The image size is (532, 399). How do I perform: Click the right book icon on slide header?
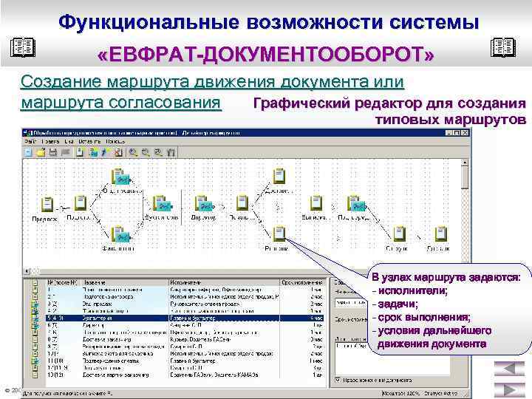pos(503,47)
